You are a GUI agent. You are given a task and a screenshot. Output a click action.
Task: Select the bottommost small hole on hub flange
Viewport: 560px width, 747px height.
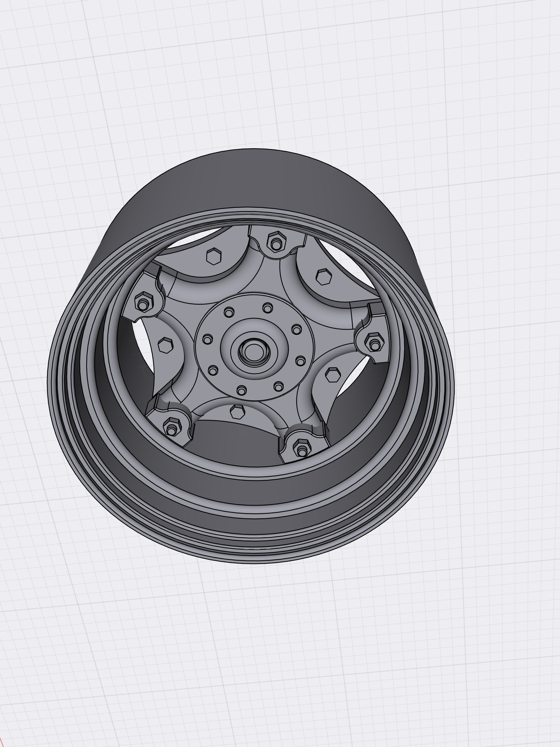241,391
